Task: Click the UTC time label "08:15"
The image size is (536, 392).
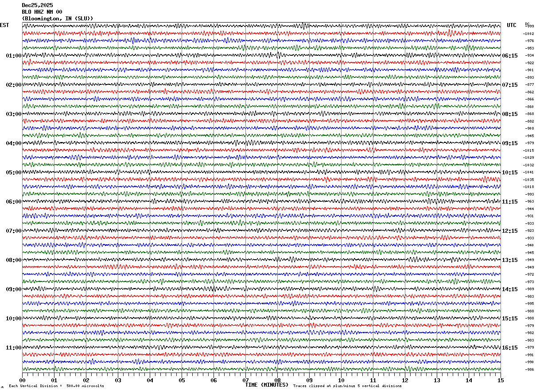Action: [x=510, y=114]
